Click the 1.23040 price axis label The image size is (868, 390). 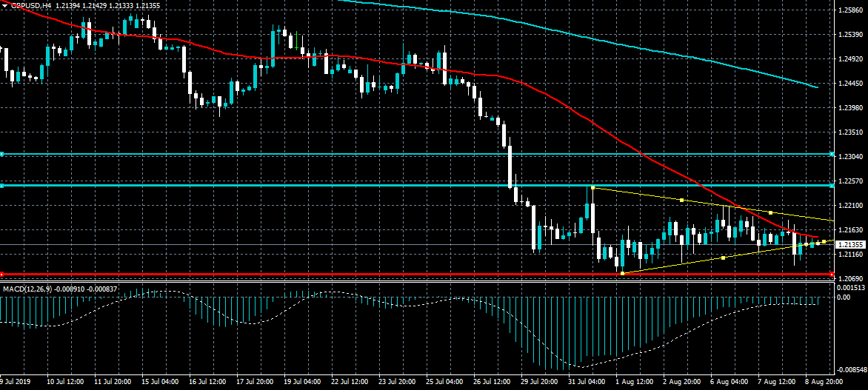coord(851,157)
